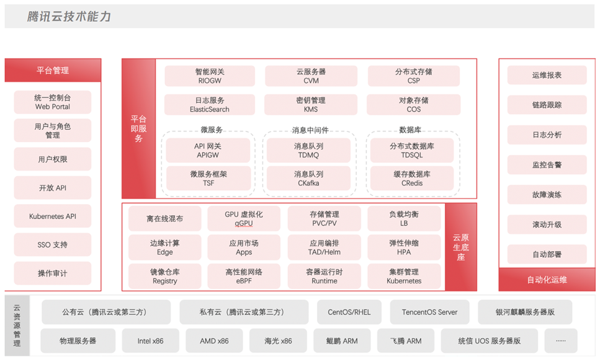600x364 pixels.
Task: Click the 微服务框架 TSF box
Action: [208, 179]
